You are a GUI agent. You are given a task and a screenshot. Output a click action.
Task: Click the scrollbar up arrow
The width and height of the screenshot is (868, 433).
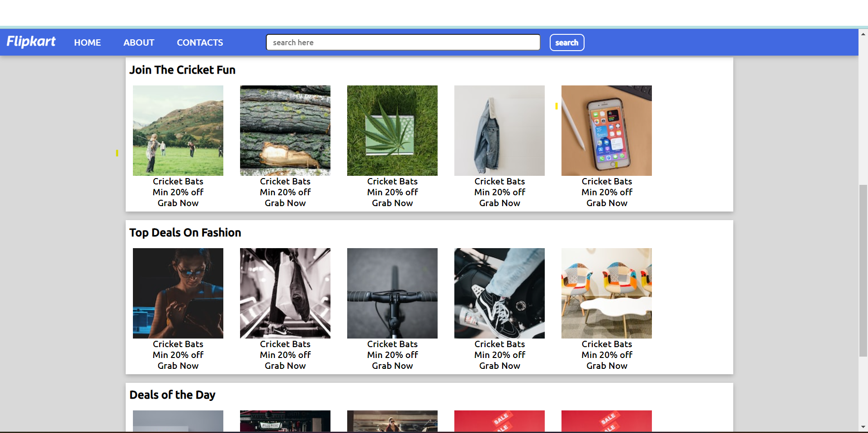(x=863, y=34)
